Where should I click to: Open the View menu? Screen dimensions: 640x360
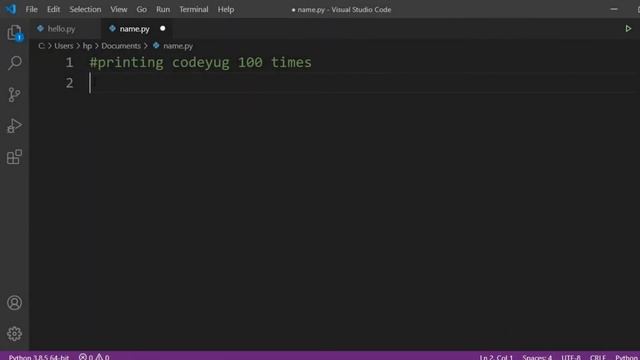click(x=119, y=9)
